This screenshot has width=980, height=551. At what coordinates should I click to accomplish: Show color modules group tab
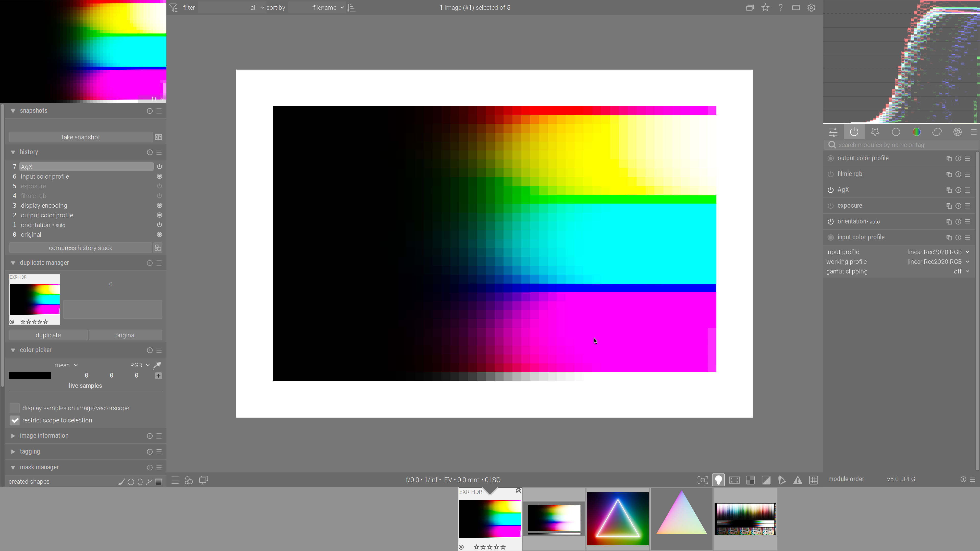pos(916,132)
